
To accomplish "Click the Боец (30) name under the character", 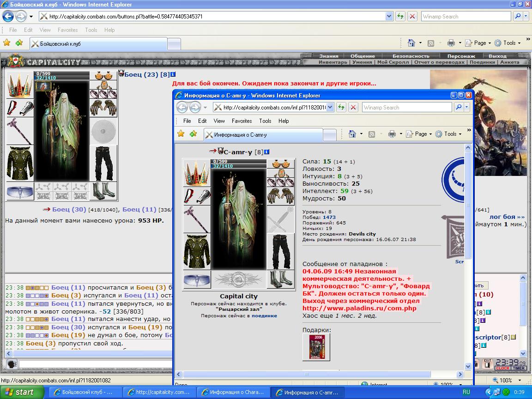I will click(x=69, y=209).
